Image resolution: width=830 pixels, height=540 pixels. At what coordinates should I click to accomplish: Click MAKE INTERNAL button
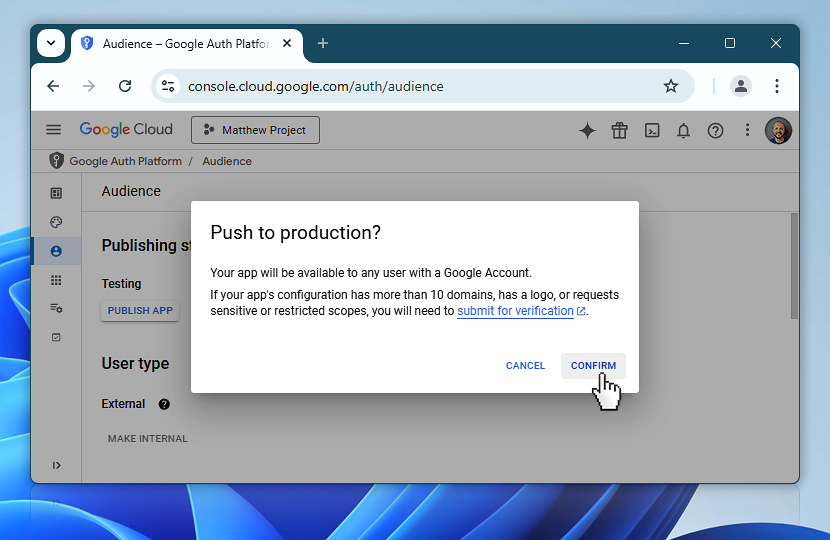[148, 438]
